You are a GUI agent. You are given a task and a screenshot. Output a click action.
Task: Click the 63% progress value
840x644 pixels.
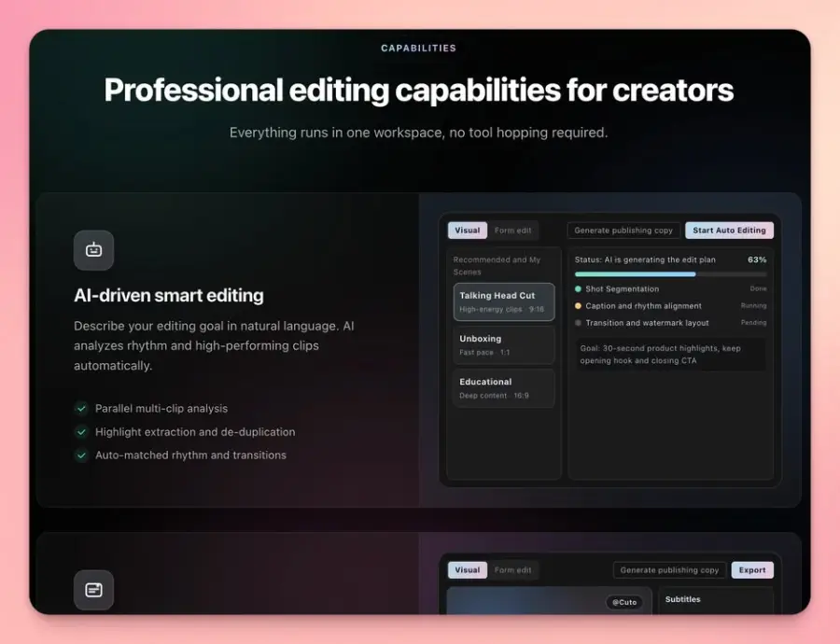(757, 259)
